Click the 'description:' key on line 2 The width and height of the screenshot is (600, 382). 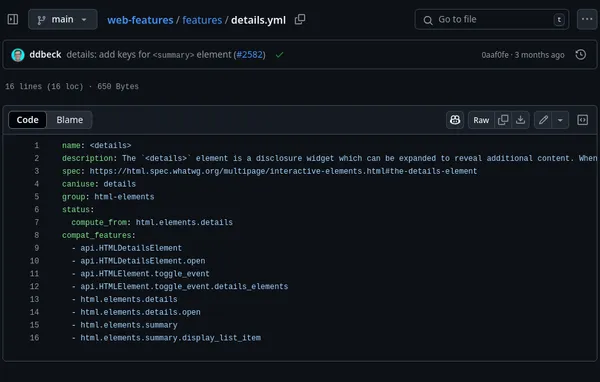(90, 158)
